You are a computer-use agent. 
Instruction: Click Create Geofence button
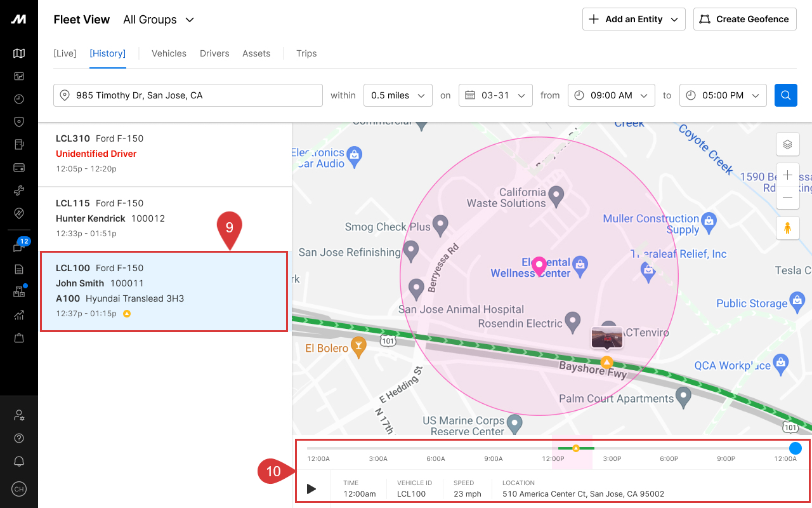coord(745,19)
